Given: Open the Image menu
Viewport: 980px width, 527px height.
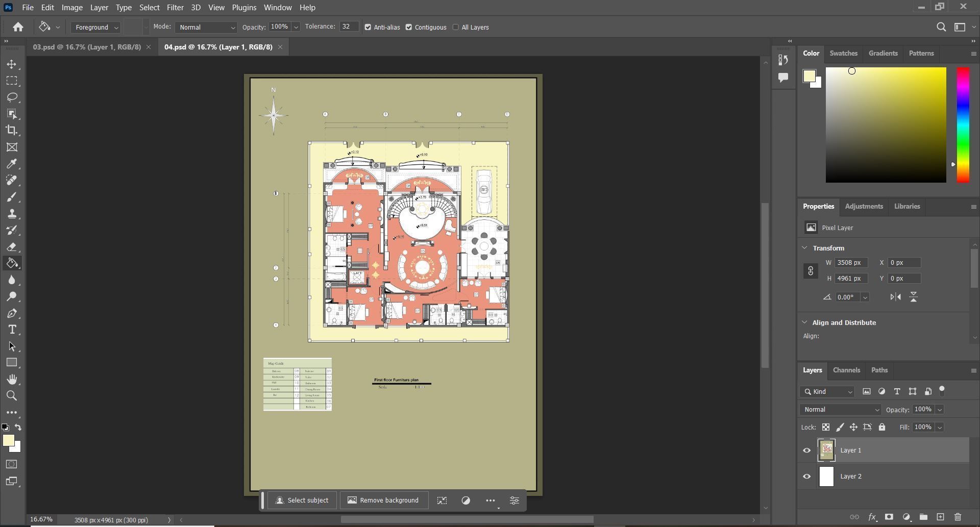Looking at the screenshot, I should pyautogui.click(x=72, y=8).
